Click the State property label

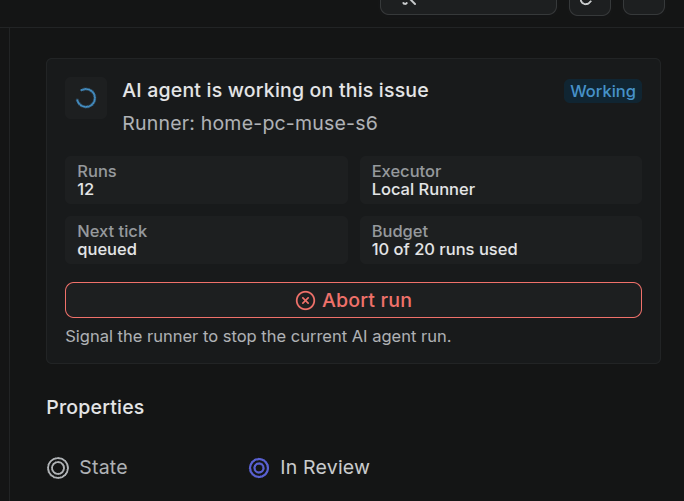pyautogui.click(x=103, y=467)
